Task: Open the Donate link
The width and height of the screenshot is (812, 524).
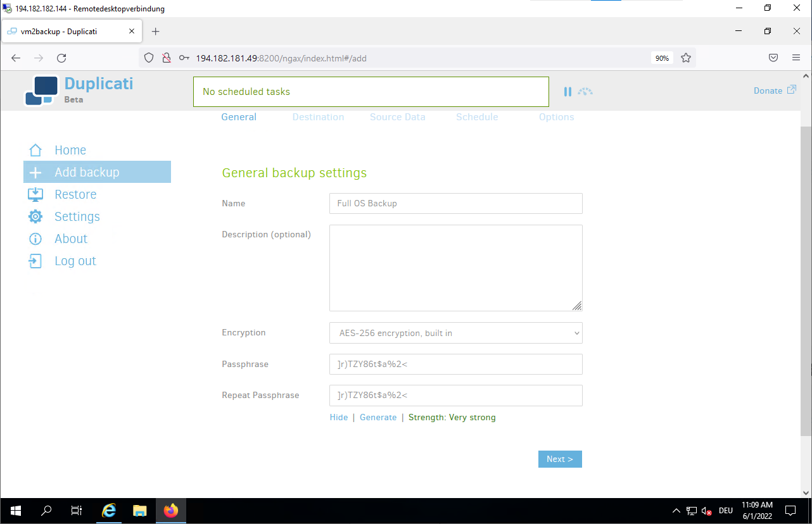Action: point(774,90)
